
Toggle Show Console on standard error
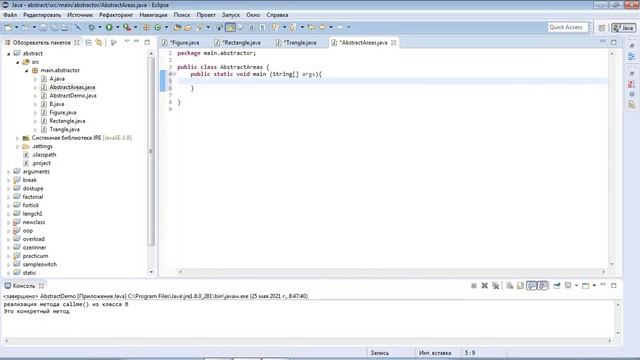[x=543, y=286]
